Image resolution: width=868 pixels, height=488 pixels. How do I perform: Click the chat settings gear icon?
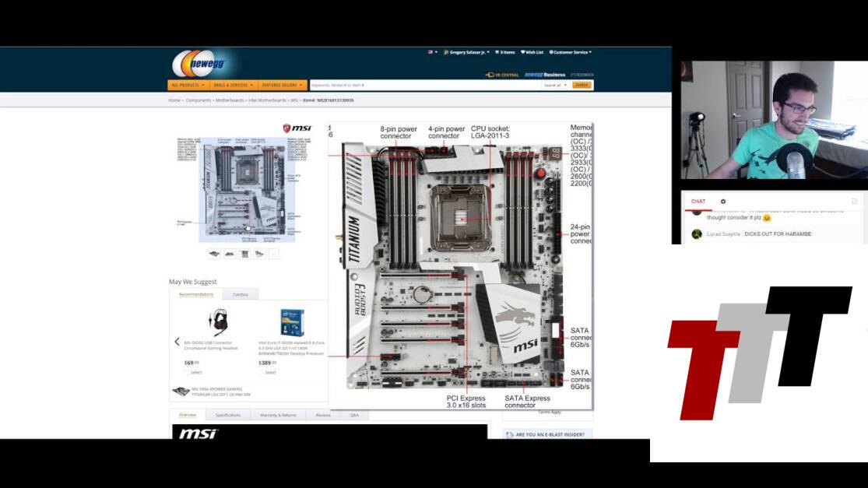pyautogui.click(x=722, y=202)
